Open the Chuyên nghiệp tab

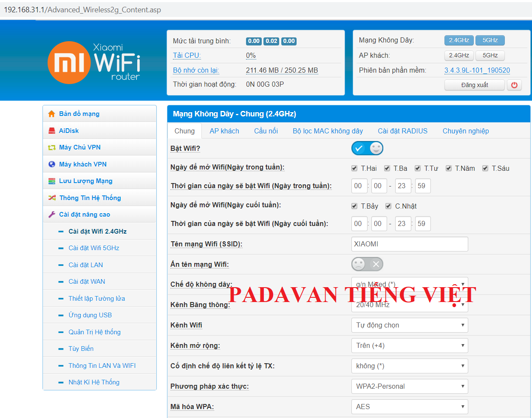point(466,131)
